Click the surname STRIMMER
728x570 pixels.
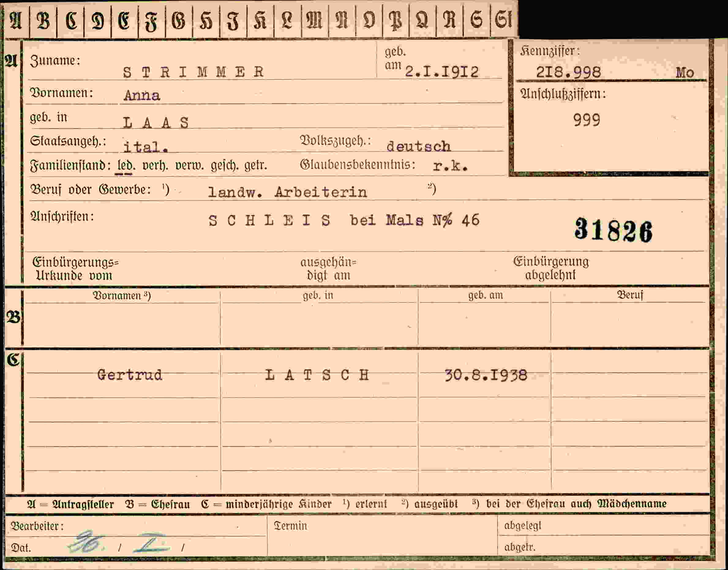coord(193,72)
